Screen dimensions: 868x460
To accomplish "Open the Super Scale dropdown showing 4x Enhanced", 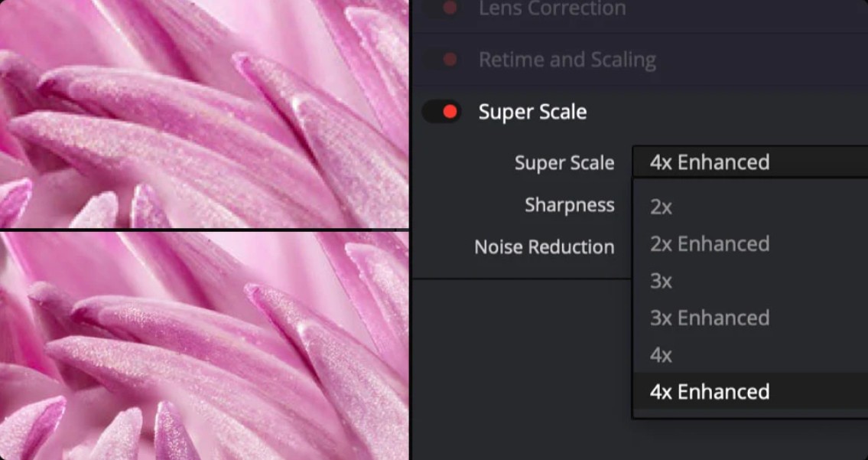I will tap(749, 162).
